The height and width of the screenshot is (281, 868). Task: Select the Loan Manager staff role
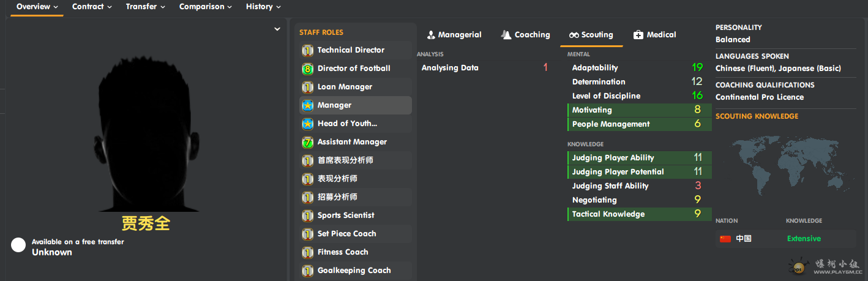click(x=356, y=87)
